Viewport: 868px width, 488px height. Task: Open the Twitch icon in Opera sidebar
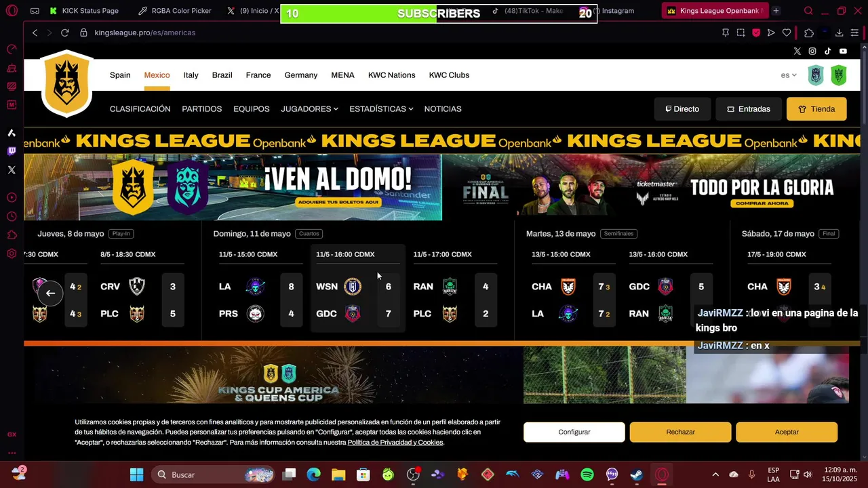click(x=12, y=151)
